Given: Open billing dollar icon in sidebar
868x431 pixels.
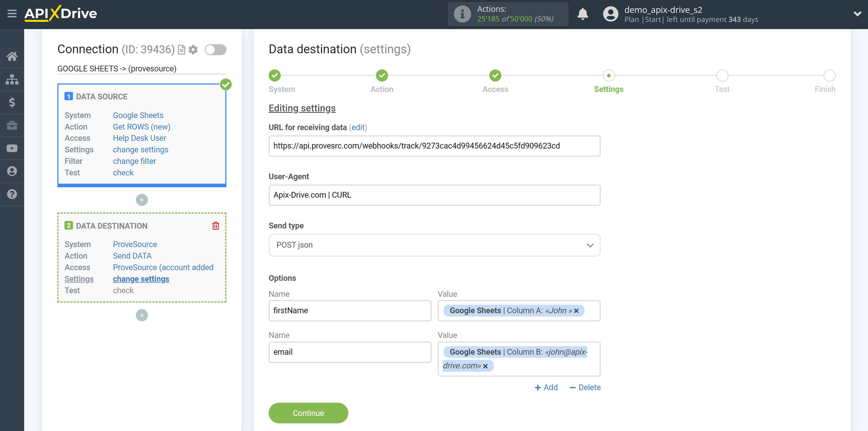Looking at the screenshot, I should pyautogui.click(x=12, y=102).
